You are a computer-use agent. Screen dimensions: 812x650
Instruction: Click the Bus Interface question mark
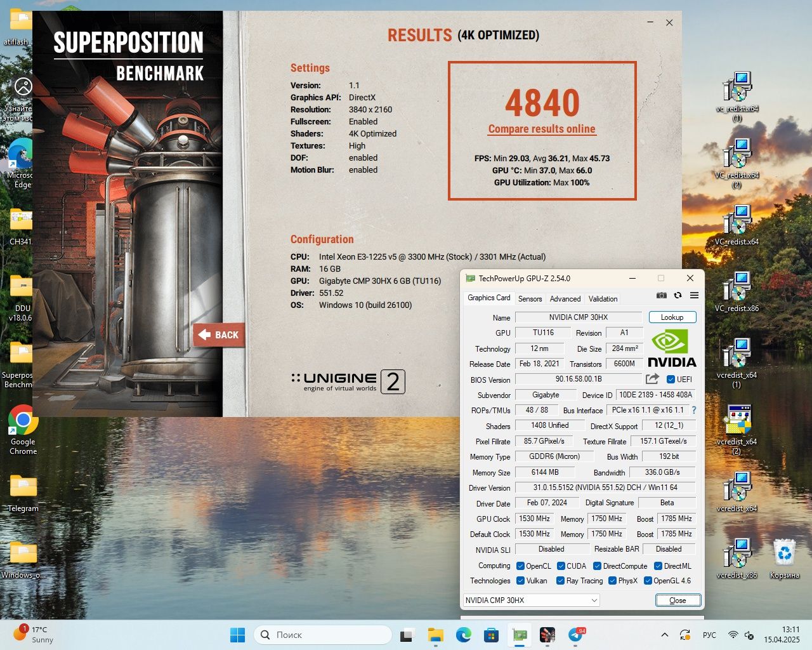pyautogui.click(x=694, y=410)
